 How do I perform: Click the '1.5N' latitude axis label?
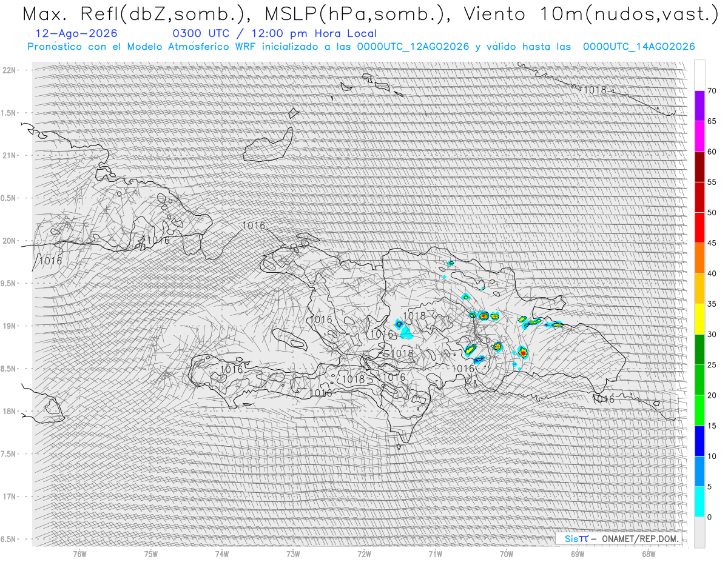pos(7,113)
